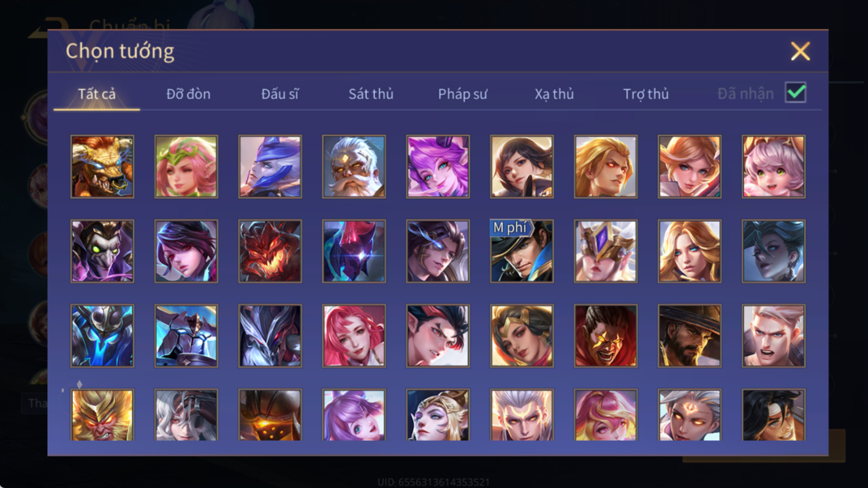Select the golden boar hero portrait
The image size is (868, 488).
coord(102,167)
